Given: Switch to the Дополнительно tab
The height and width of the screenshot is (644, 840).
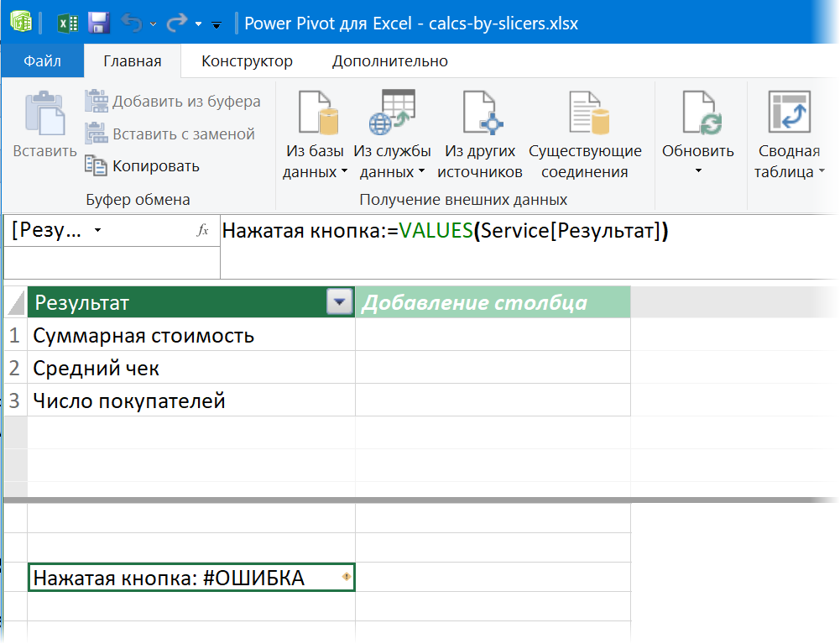Looking at the screenshot, I should (x=390, y=61).
